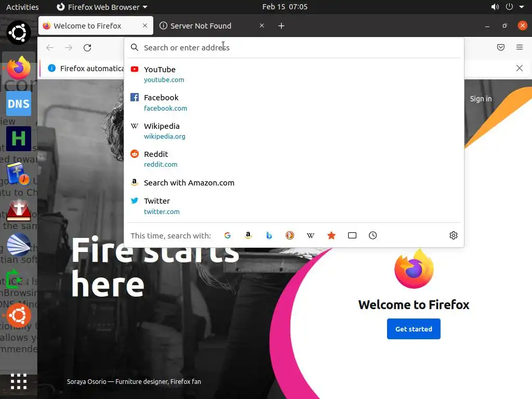Image resolution: width=532 pixels, height=399 pixels.
Task: Select the Facebook suggestion
Action: pos(294,102)
